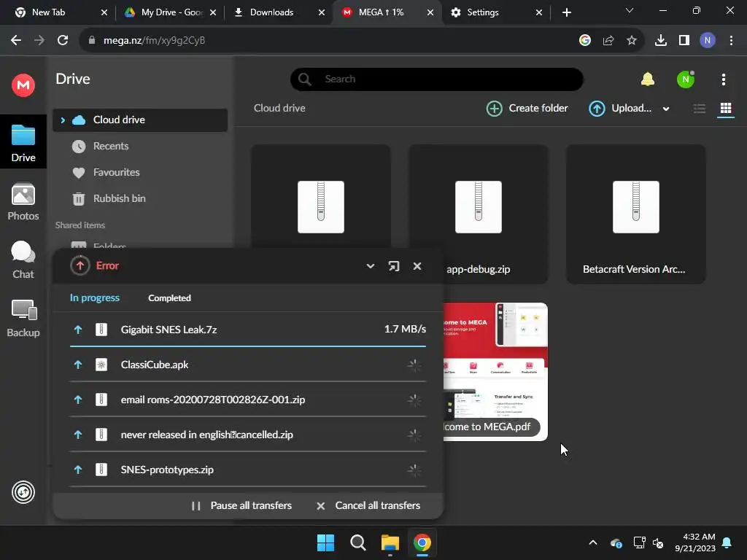This screenshot has width=747, height=560.
Task: Select the ClassiCube.apk transfer row
Action: tap(248, 365)
